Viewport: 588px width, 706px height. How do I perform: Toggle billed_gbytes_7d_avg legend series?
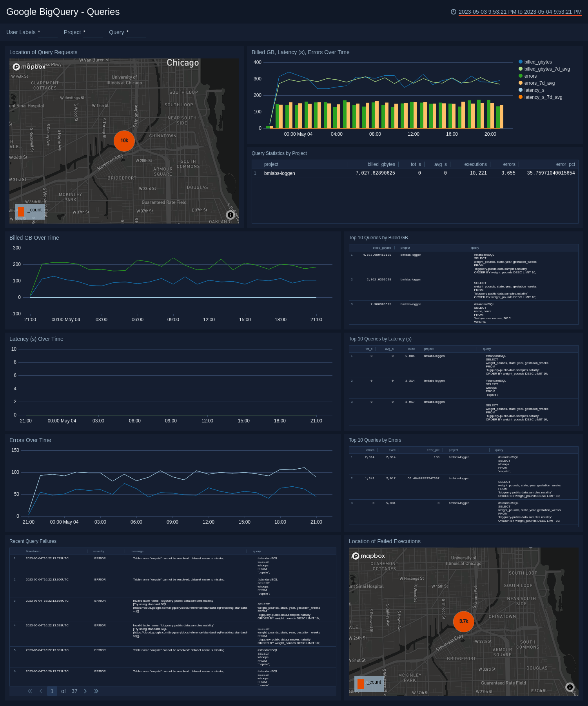pos(544,69)
